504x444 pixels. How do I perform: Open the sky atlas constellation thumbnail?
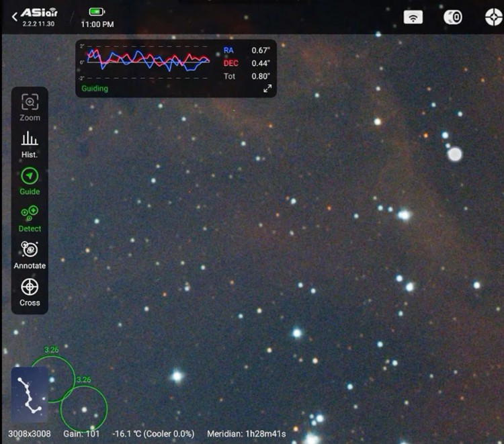pos(30,394)
